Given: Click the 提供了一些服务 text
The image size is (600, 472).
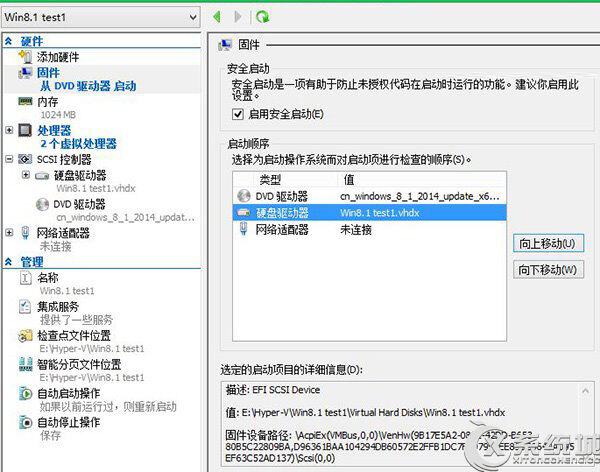Looking at the screenshot, I should pyautogui.click(x=77, y=320).
